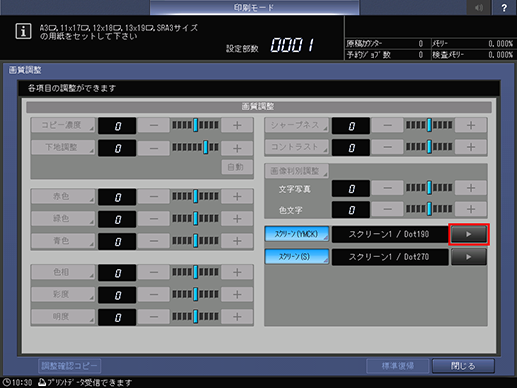Image resolution: width=517 pixels, height=388 pixels.
Task: Increase 明度 with plus button
Action: pos(237,317)
